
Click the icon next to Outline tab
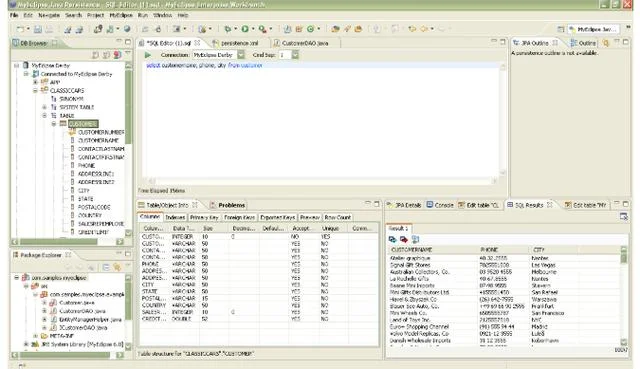(x=605, y=43)
